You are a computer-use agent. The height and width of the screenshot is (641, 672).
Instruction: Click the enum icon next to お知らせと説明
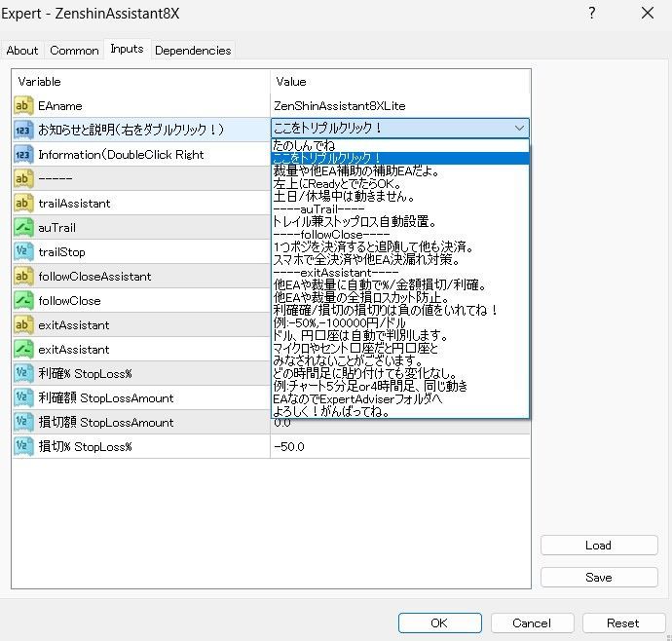[23, 130]
